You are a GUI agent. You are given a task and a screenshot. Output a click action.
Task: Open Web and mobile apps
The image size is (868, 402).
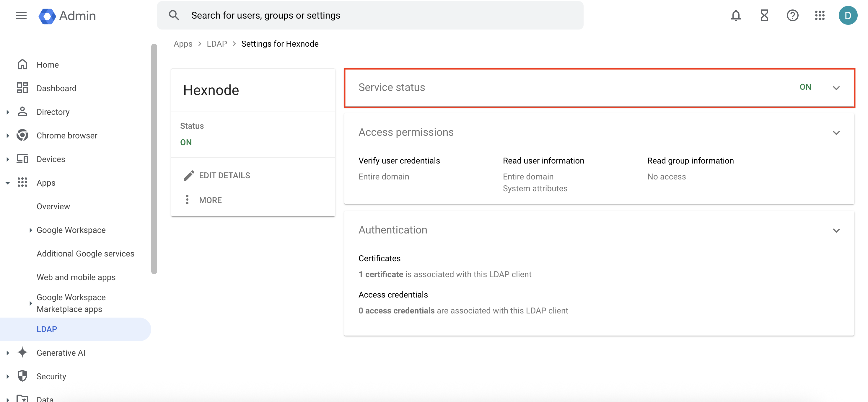(x=76, y=277)
